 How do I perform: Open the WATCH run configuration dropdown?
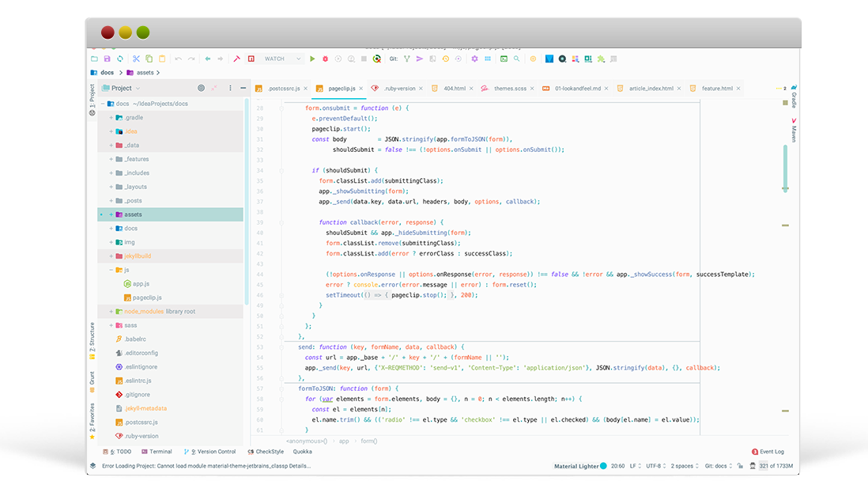click(x=282, y=59)
